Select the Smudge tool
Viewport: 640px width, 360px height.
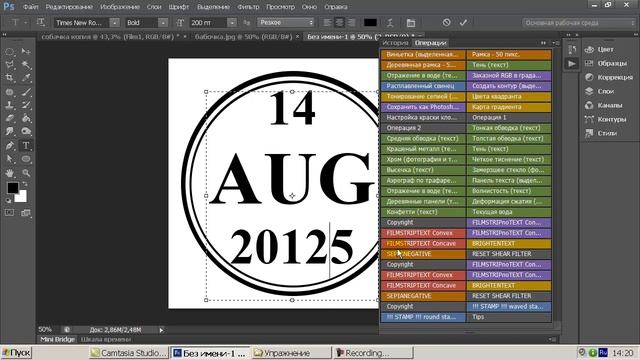(9, 131)
